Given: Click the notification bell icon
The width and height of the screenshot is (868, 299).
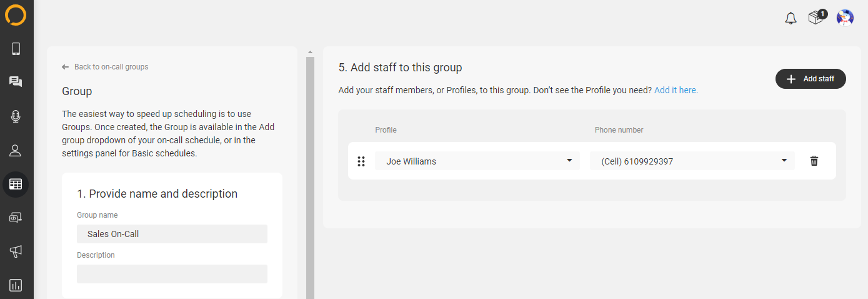Looking at the screenshot, I should (791, 18).
